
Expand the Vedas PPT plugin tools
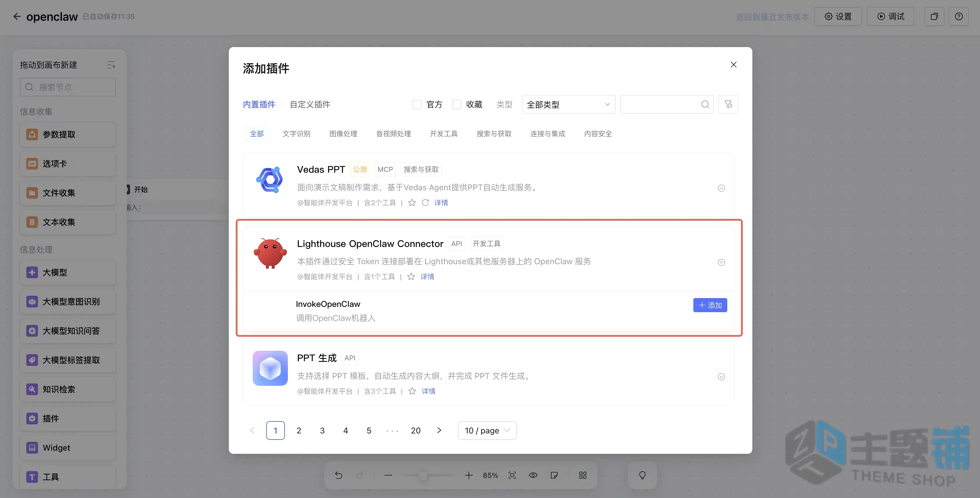click(721, 188)
